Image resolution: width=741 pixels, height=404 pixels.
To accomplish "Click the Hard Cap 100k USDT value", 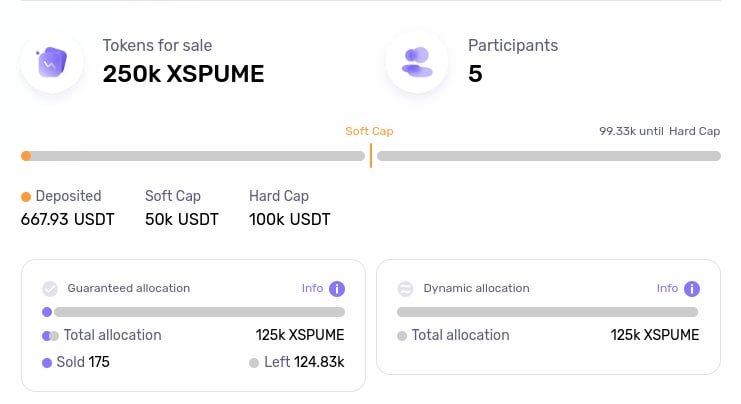I will click(x=289, y=219).
